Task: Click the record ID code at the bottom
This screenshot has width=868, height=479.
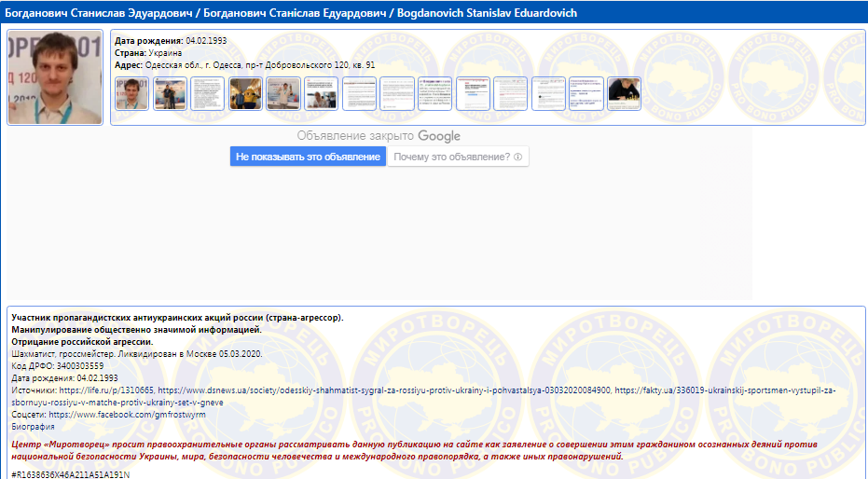Action: point(71,474)
